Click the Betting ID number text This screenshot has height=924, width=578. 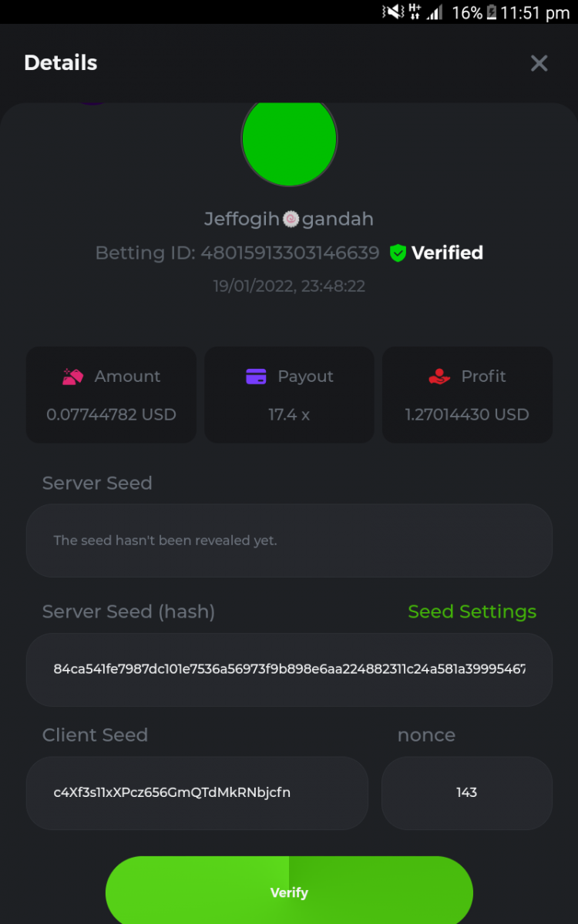click(290, 253)
